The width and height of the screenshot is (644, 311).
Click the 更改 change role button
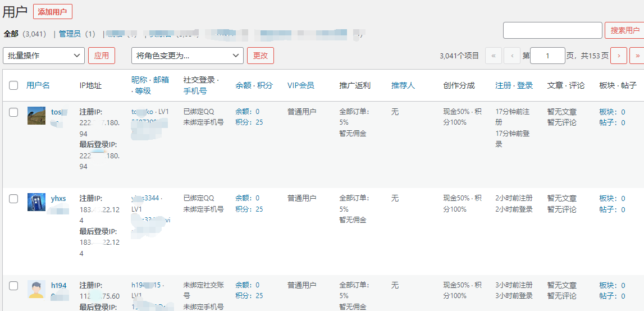tap(261, 56)
